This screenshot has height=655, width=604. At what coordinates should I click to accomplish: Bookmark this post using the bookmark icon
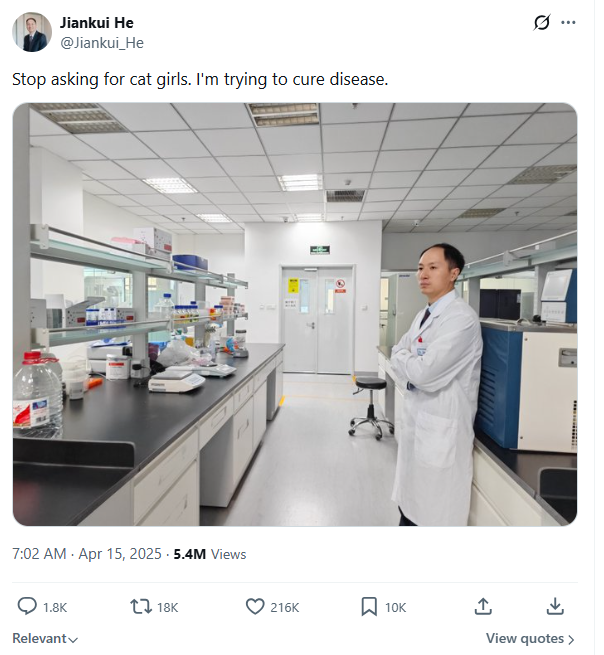[368, 606]
